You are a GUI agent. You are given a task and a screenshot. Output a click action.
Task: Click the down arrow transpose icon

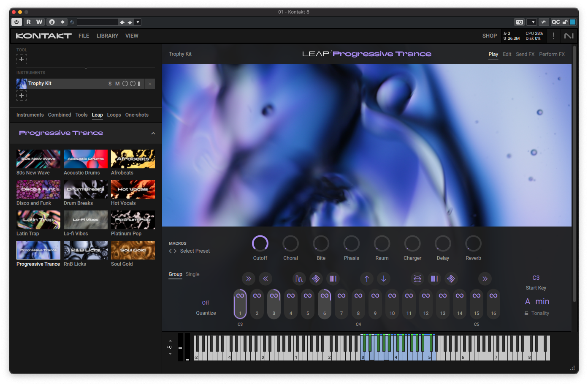tap(384, 279)
